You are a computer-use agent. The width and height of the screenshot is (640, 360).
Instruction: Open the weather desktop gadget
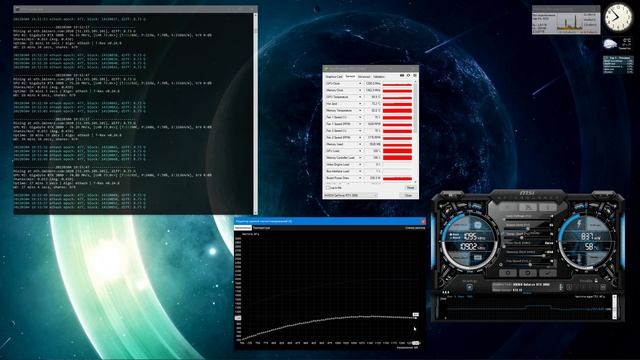point(617,43)
